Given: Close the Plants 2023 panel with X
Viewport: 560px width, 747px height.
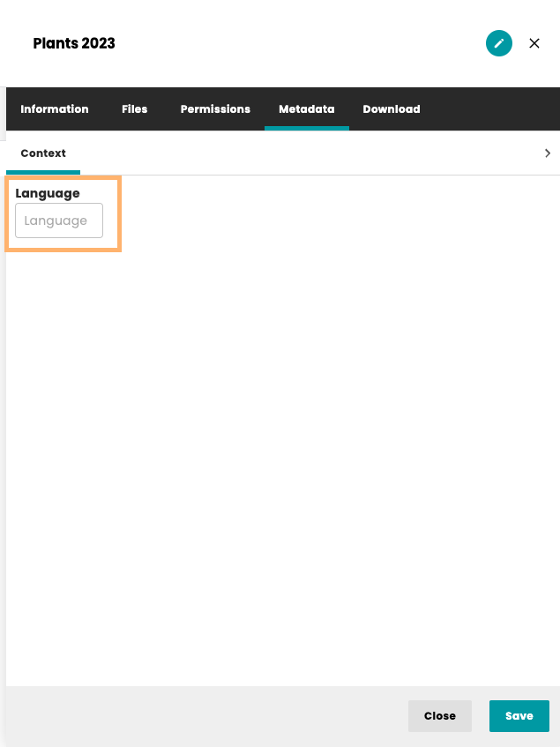Looking at the screenshot, I should coord(534,43).
